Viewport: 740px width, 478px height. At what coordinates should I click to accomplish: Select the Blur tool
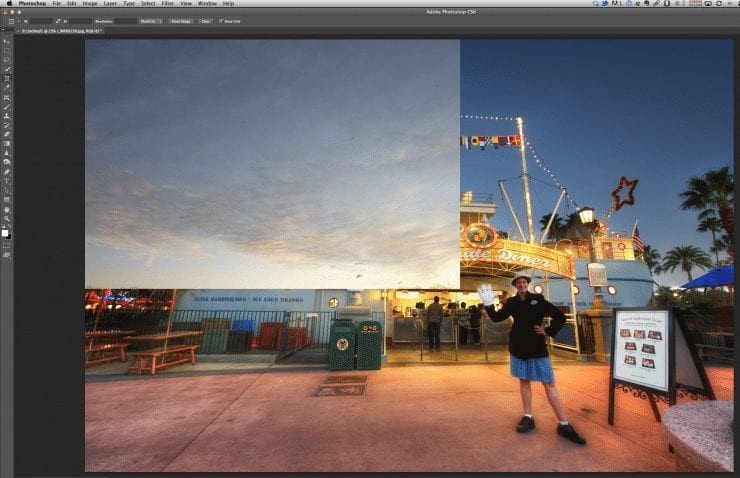(7, 153)
